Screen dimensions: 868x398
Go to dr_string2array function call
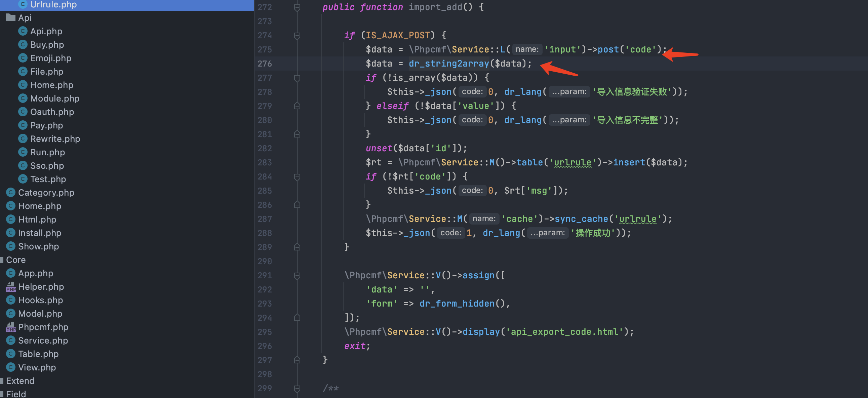(x=448, y=63)
